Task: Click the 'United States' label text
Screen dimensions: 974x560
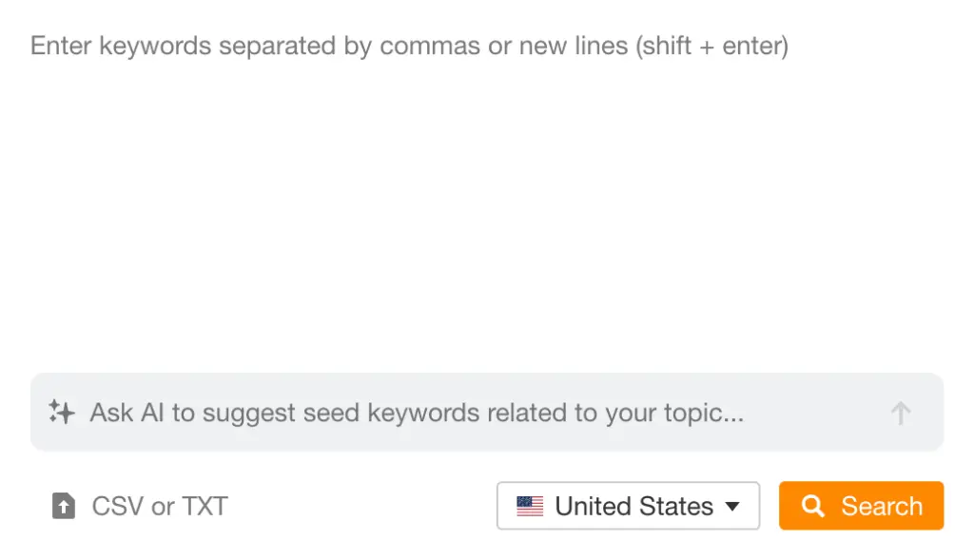Action: pos(633,506)
